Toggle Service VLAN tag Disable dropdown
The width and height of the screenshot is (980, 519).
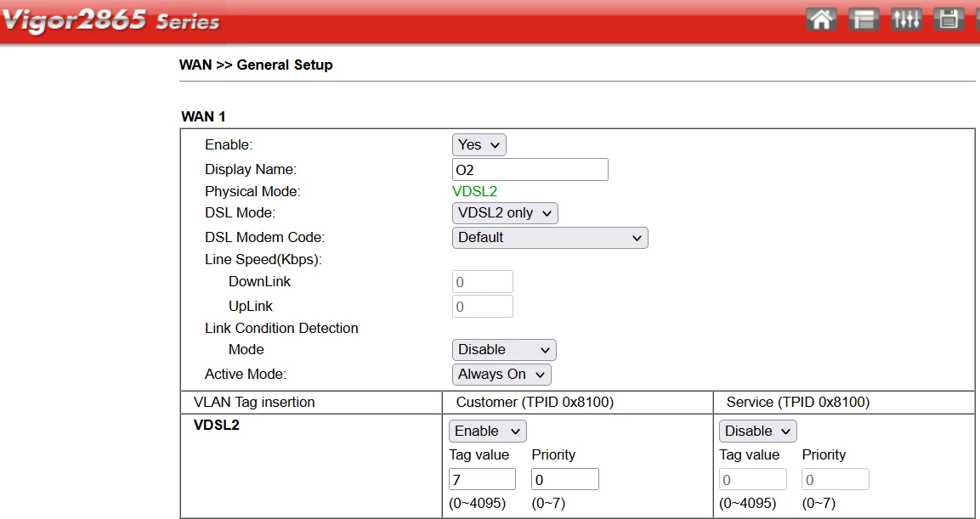tap(758, 432)
